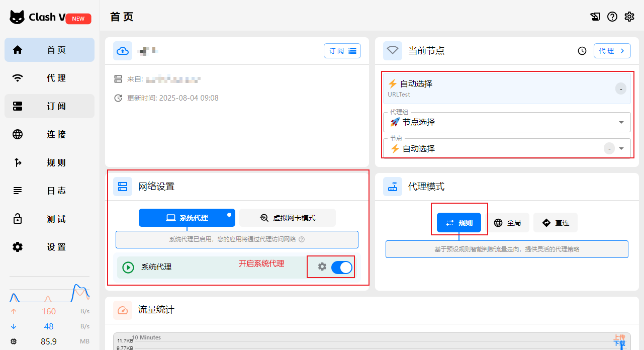644x350 pixels.
Task: Toggle the 系统代理 switch off
Action: coord(342,268)
